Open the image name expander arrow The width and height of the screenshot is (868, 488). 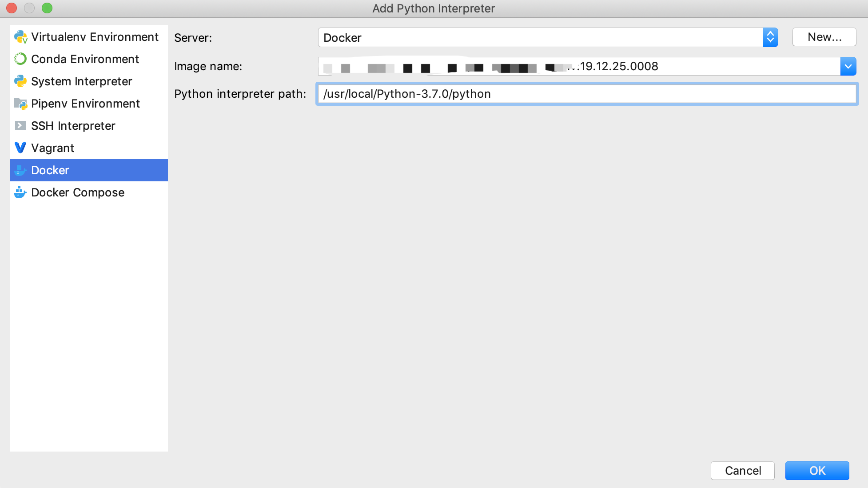848,66
